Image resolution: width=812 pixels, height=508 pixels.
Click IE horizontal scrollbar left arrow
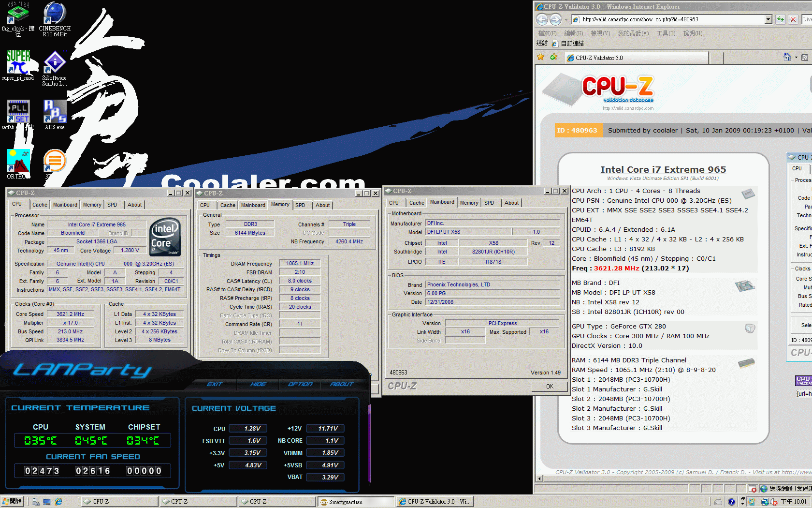tap(540, 478)
